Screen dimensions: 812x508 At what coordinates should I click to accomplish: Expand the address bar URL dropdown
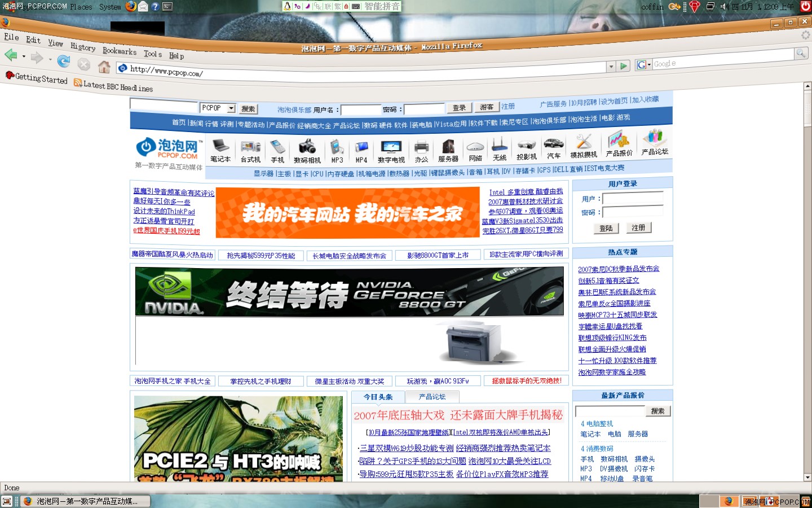coord(611,67)
